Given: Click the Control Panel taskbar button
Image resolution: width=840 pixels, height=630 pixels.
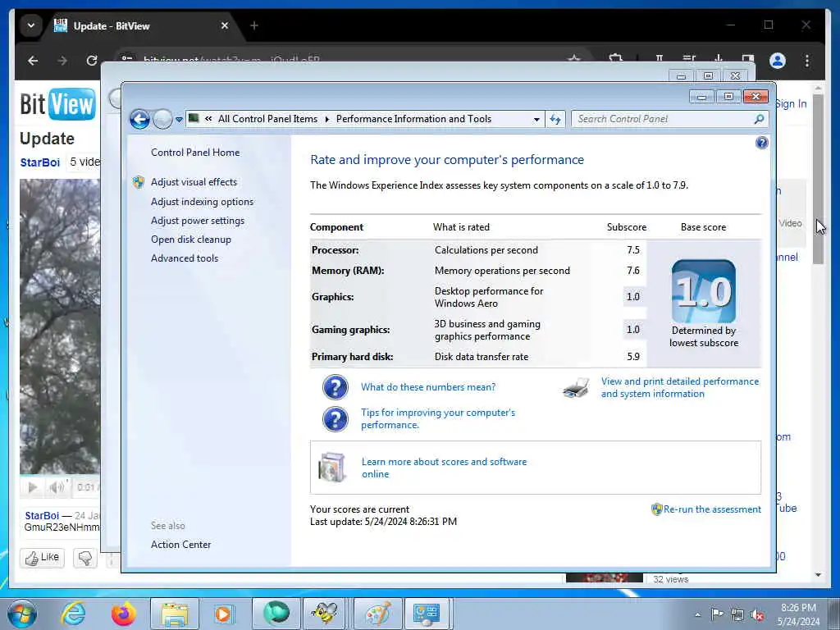Looking at the screenshot, I should pyautogui.click(x=427, y=614).
